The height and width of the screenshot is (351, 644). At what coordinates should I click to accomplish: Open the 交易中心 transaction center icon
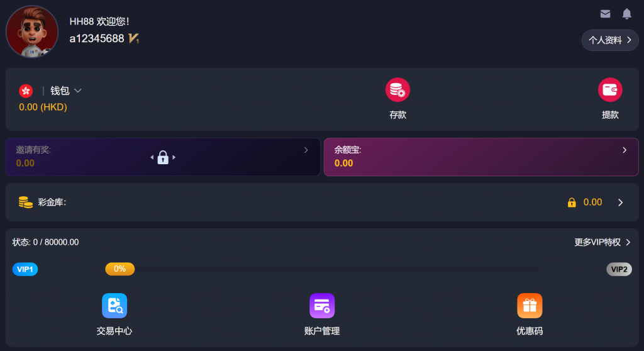coord(114,305)
